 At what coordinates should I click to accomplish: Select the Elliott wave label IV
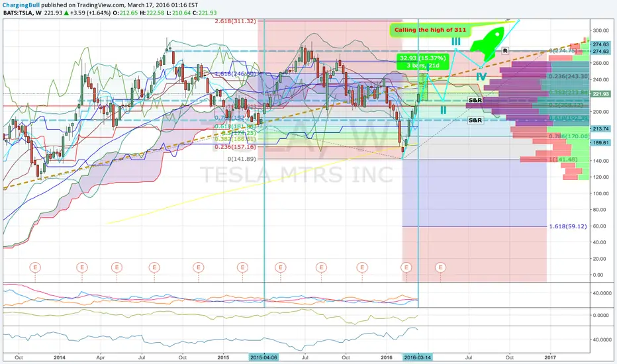click(x=481, y=76)
